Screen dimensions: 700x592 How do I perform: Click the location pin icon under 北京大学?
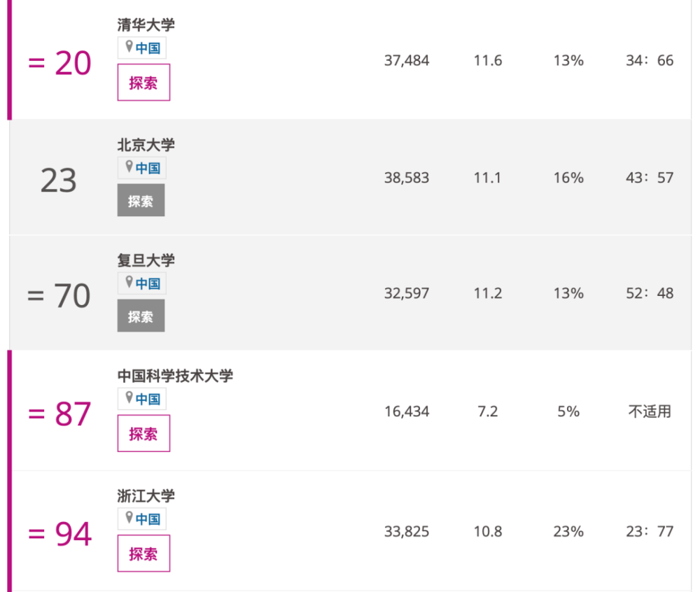tap(129, 167)
